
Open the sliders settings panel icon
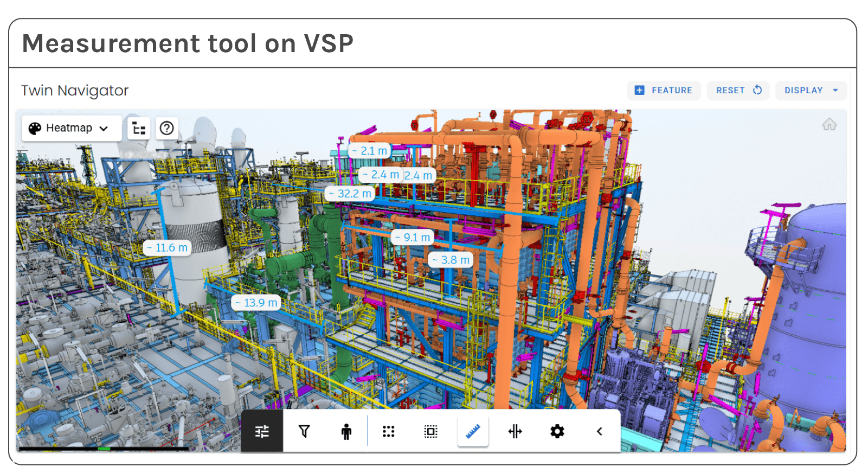pos(262,431)
